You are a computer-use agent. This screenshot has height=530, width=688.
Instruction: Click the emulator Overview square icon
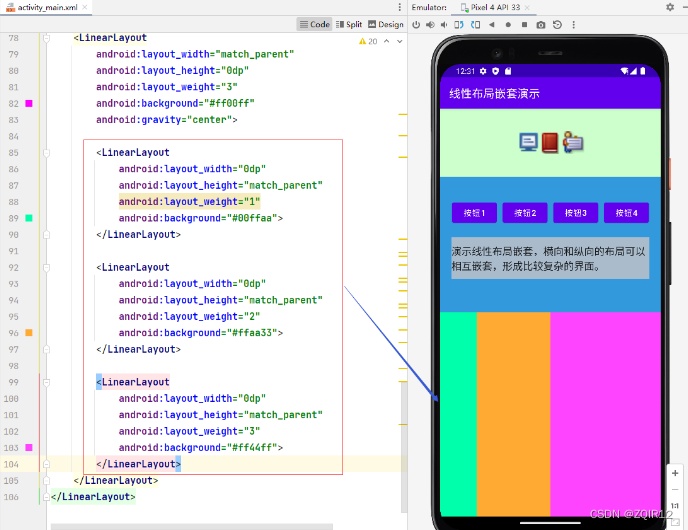click(x=524, y=25)
